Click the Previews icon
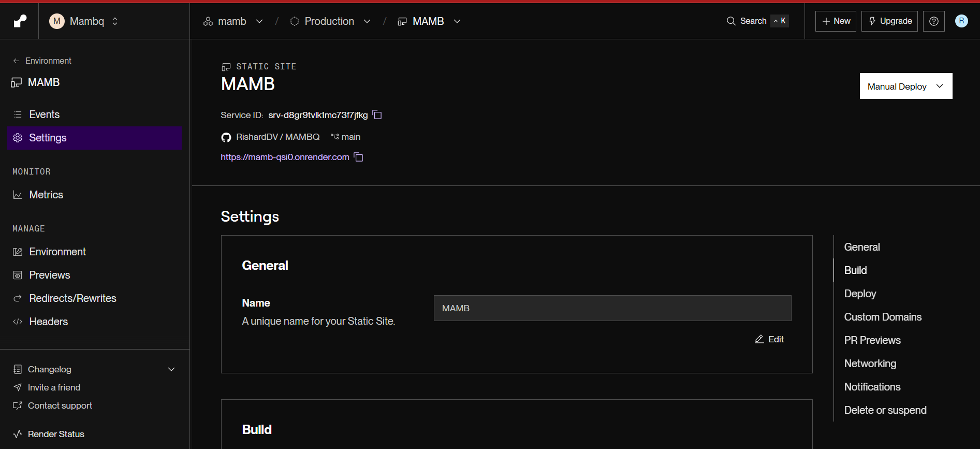The width and height of the screenshot is (980, 449). (18, 275)
